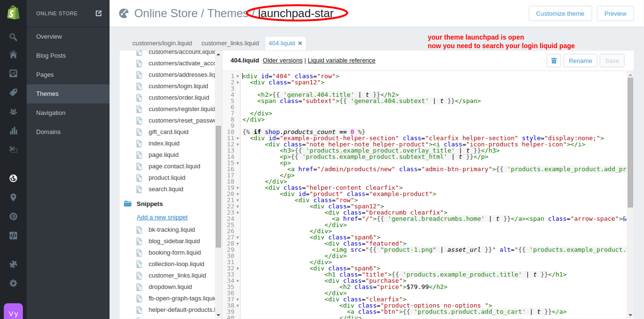The width and height of the screenshot is (644, 319).
Task: Switch to the customers/login.liquid tab
Action: point(162,43)
